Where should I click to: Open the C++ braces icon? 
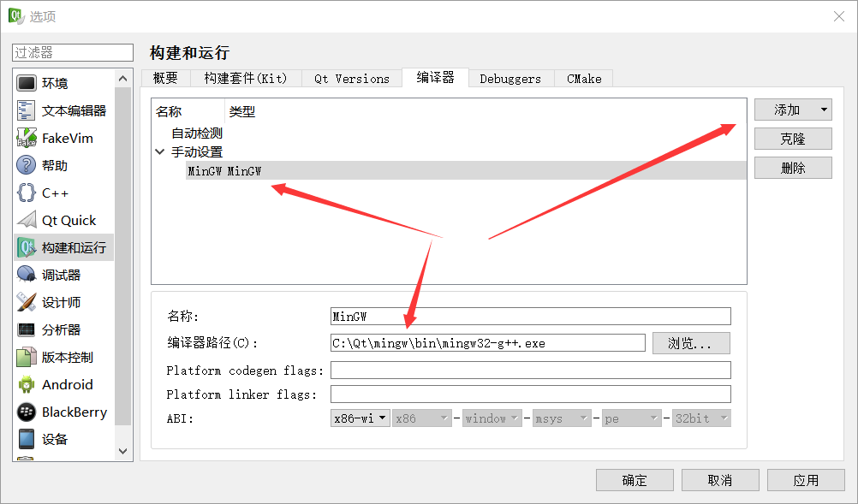[x=27, y=193]
